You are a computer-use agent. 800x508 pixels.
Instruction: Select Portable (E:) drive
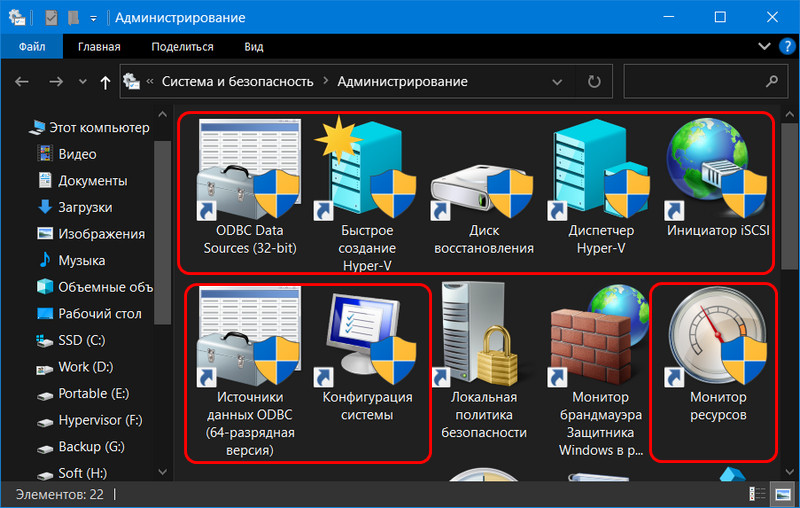[x=83, y=393]
